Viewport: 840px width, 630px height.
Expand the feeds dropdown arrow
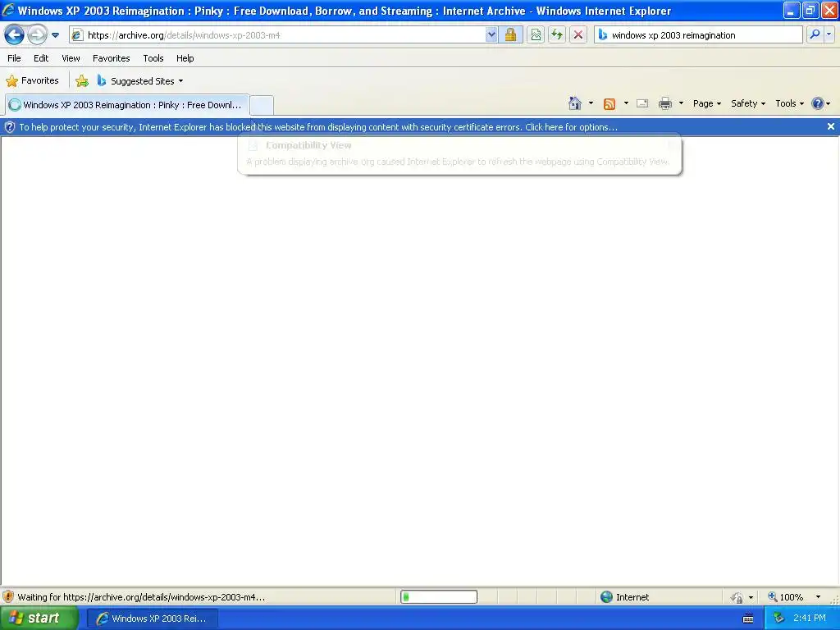[x=626, y=103]
